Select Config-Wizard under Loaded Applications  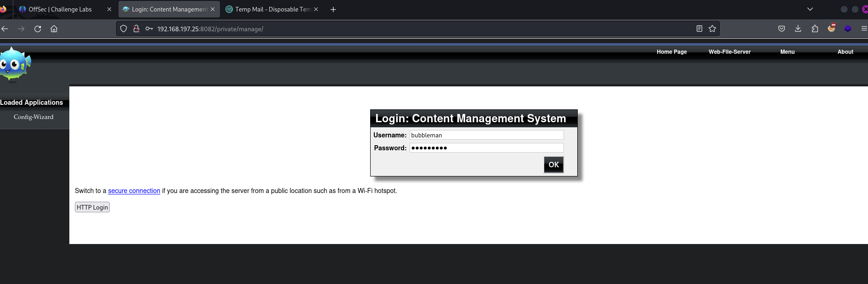pos(34,117)
